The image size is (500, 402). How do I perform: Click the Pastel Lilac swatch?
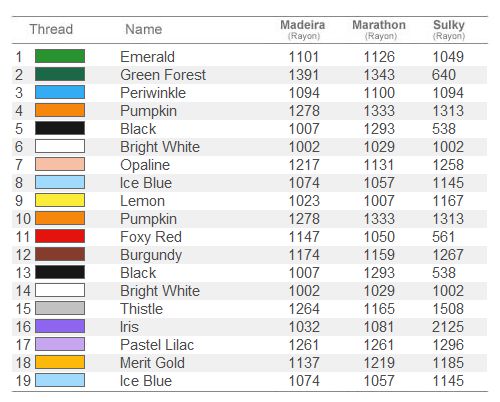(x=60, y=344)
